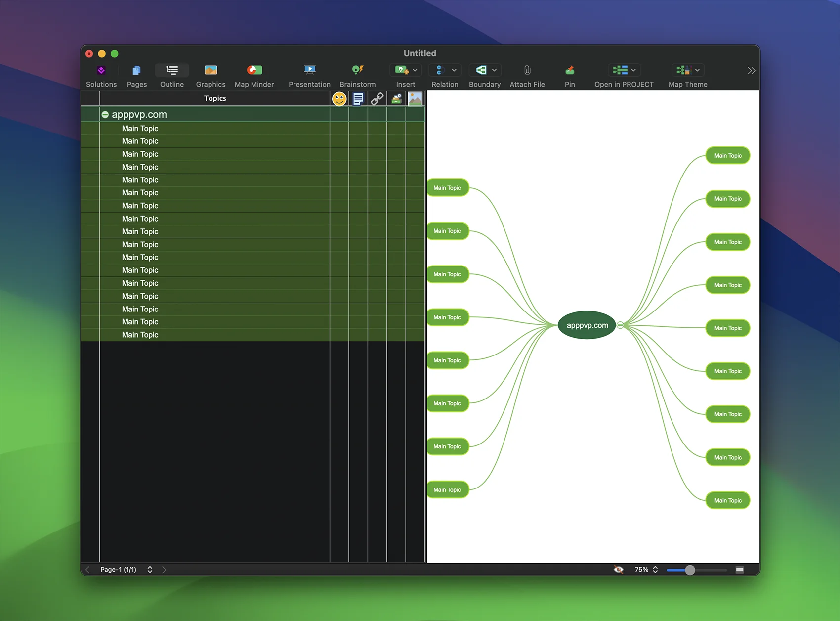The width and height of the screenshot is (840, 621).
Task: Go to previous page arrow
Action: [88, 570]
